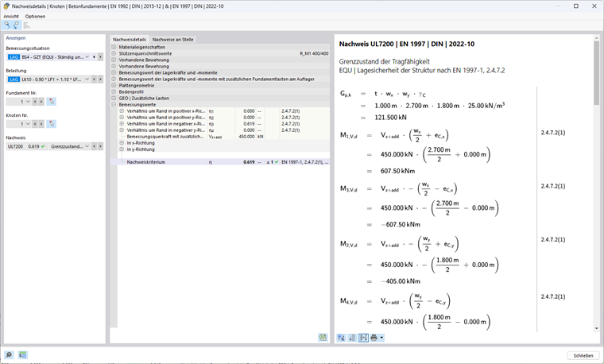Pick Fundament Nr. in graphic with cursor icon

pyautogui.click(x=52, y=102)
